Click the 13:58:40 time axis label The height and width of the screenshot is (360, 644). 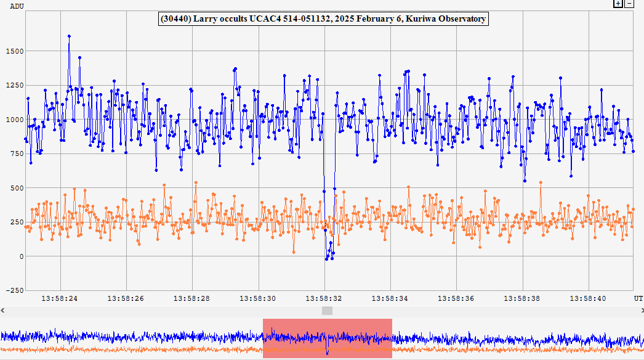point(588,299)
